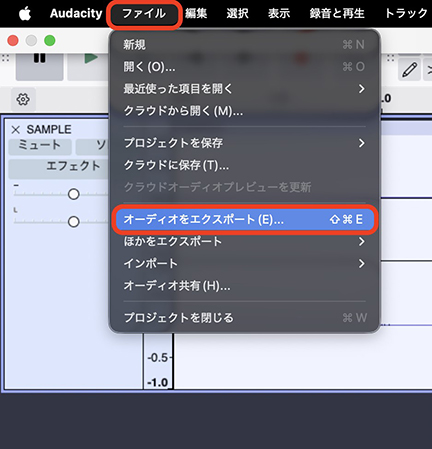Toggle ミュート on SAMPLE track
This screenshot has height=449, width=432.
pyautogui.click(x=40, y=146)
